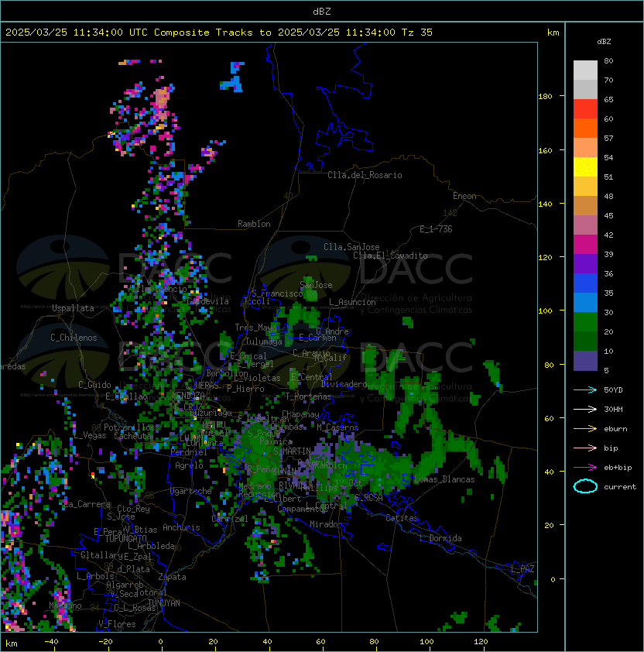Click the dBZ title at top center
Screen dimensions: 644x652
pyautogui.click(x=322, y=11)
